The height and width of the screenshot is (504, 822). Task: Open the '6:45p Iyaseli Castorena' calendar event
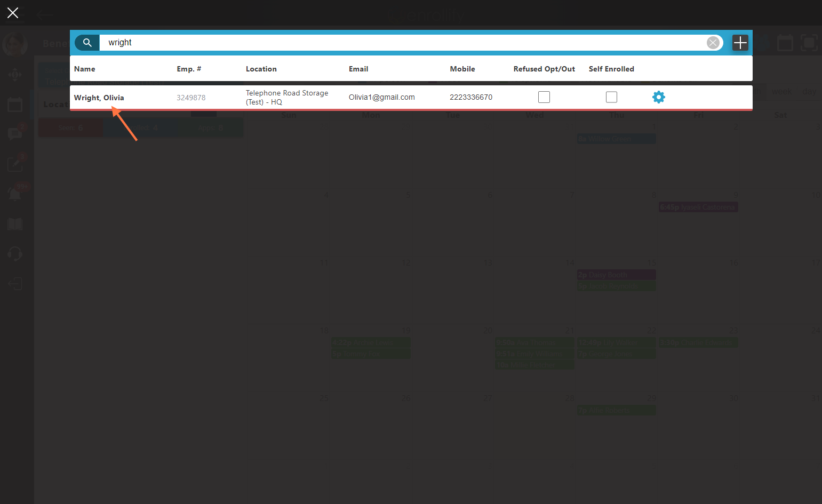pos(698,207)
